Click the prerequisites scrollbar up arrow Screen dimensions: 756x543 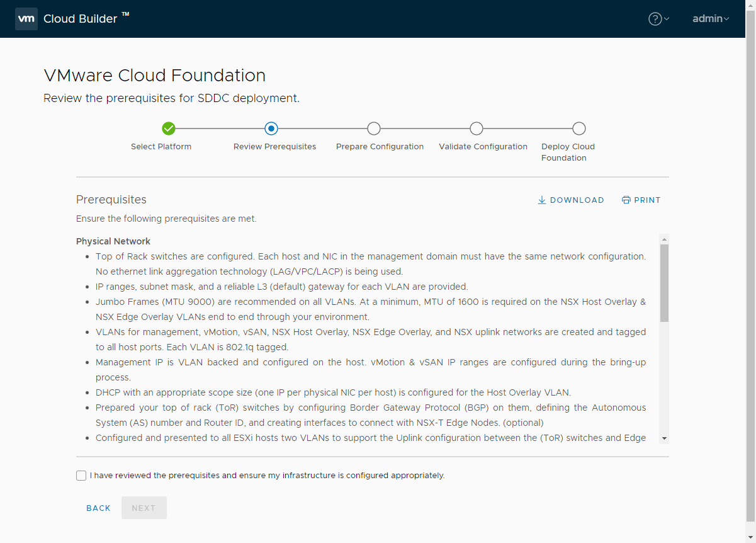(x=664, y=239)
